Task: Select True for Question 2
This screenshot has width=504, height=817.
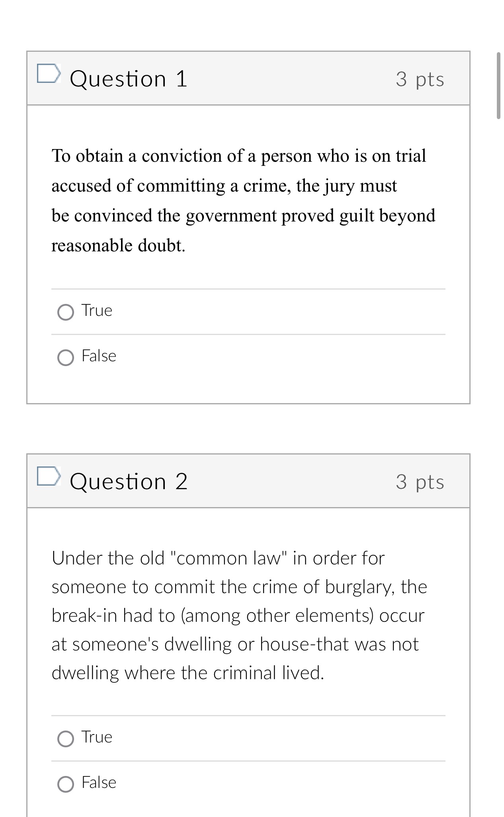Action: pyautogui.click(x=66, y=739)
